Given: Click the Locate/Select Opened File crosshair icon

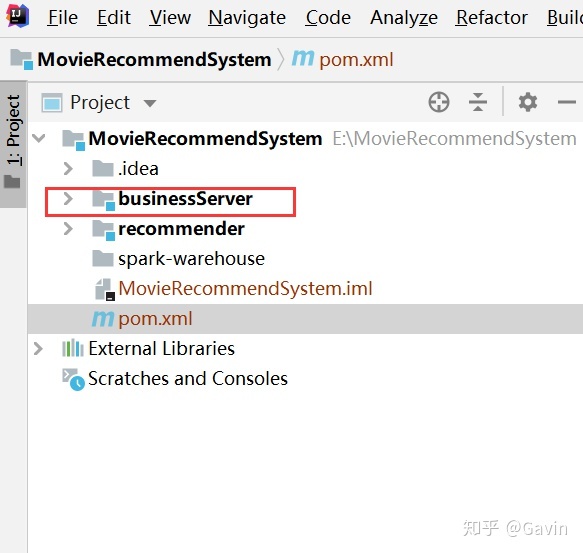Looking at the screenshot, I should pyautogui.click(x=439, y=102).
